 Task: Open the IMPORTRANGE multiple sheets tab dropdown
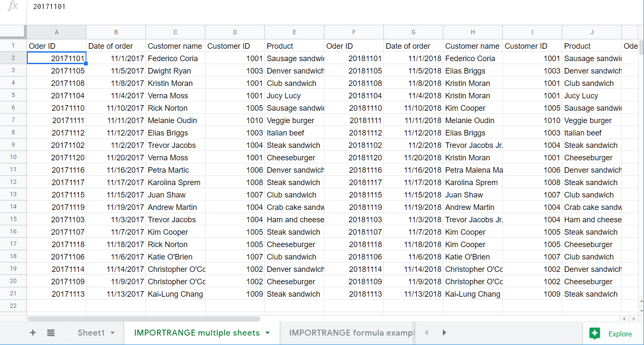coord(267,332)
